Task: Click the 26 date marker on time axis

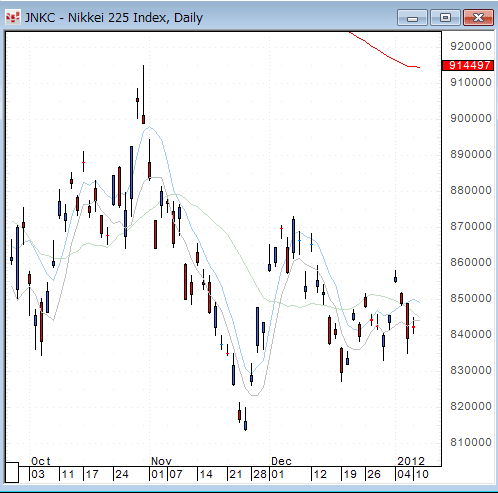Action: click(x=374, y=474)
